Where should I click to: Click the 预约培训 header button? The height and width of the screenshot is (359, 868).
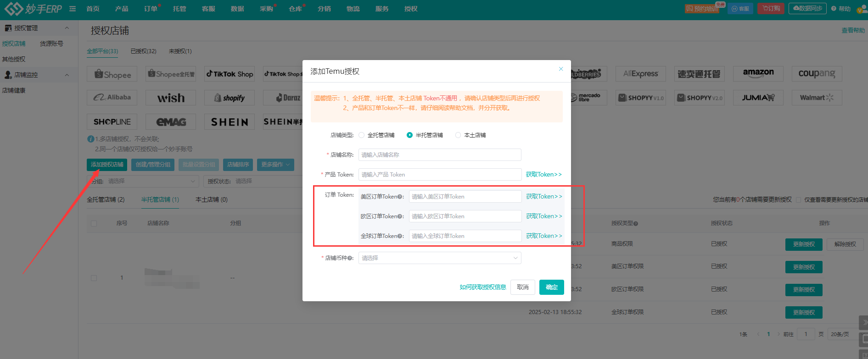coord(702,9)
